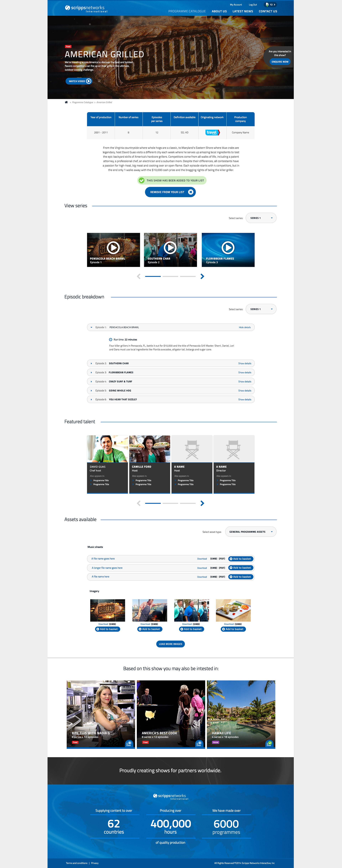Open the View series Series 1 dropdown

pos(261,218)
